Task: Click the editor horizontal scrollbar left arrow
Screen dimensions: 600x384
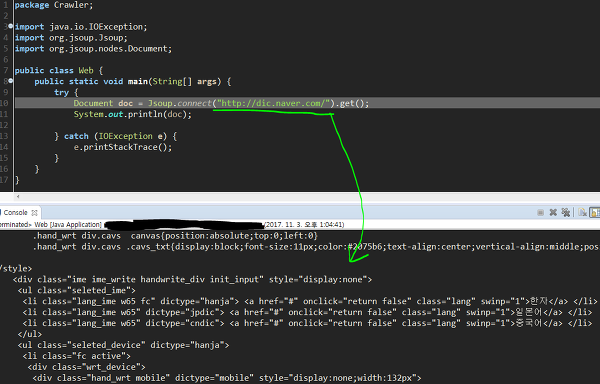Action: [x=18, y=197]
